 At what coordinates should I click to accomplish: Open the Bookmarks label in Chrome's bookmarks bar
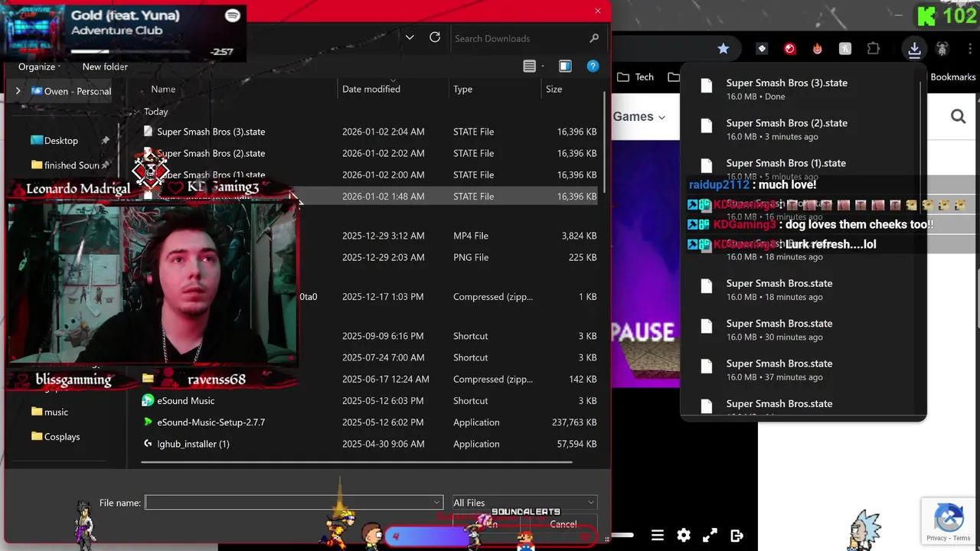[x=952, y=77]
